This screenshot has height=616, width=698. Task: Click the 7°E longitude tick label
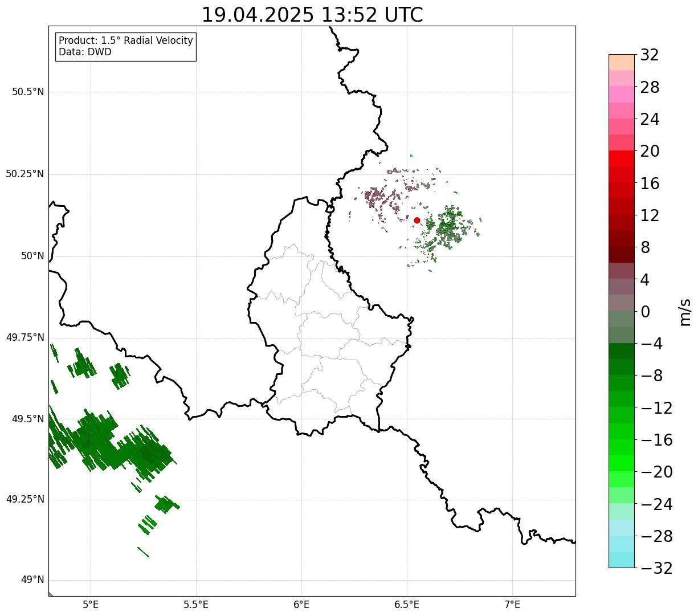point(512,604)
